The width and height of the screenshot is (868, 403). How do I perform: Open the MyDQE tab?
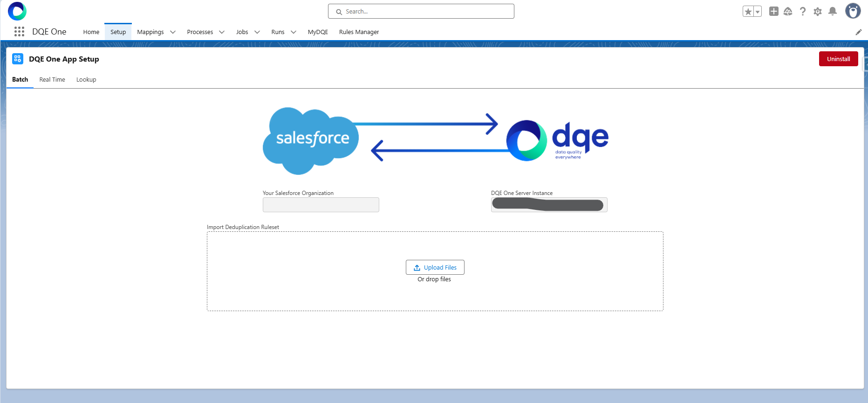pyautogui.click(x=318, y=32)
